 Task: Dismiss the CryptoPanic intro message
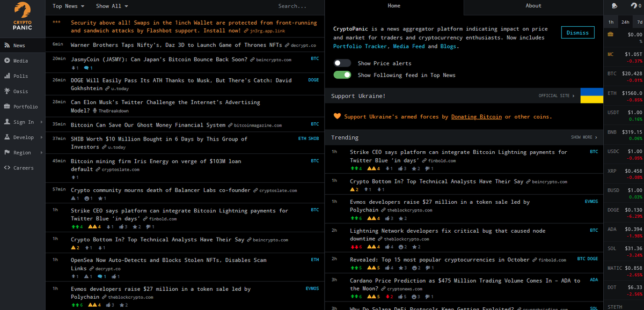point(577,33)
